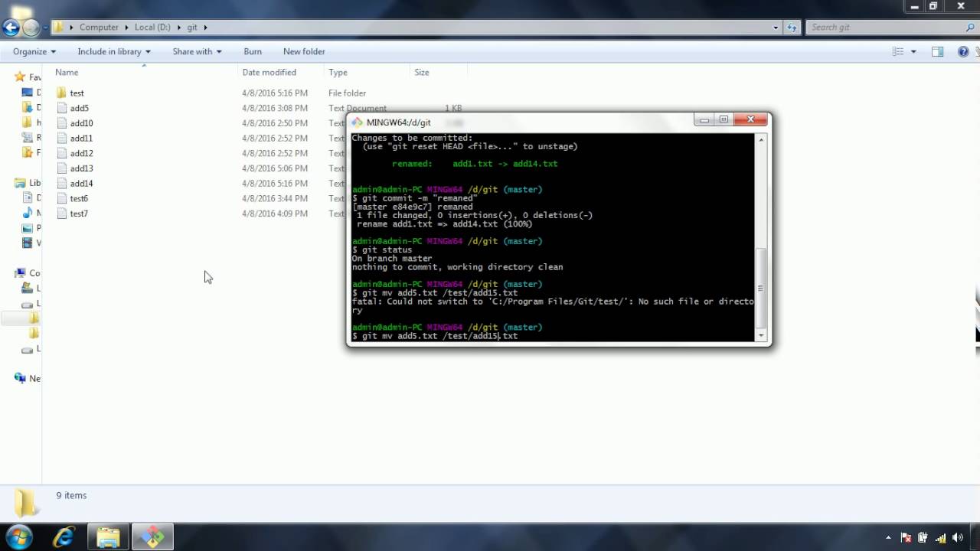Click into the Search git field

pos(885,28)
